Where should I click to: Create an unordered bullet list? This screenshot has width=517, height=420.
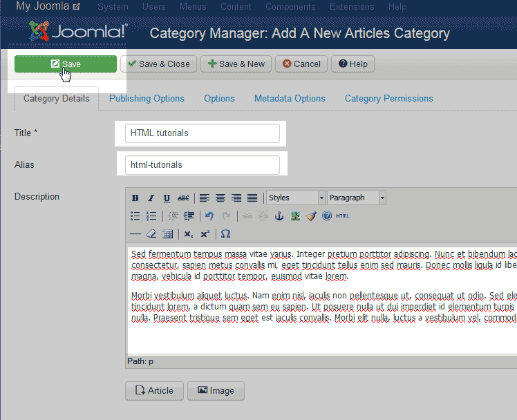pos(135,216)
